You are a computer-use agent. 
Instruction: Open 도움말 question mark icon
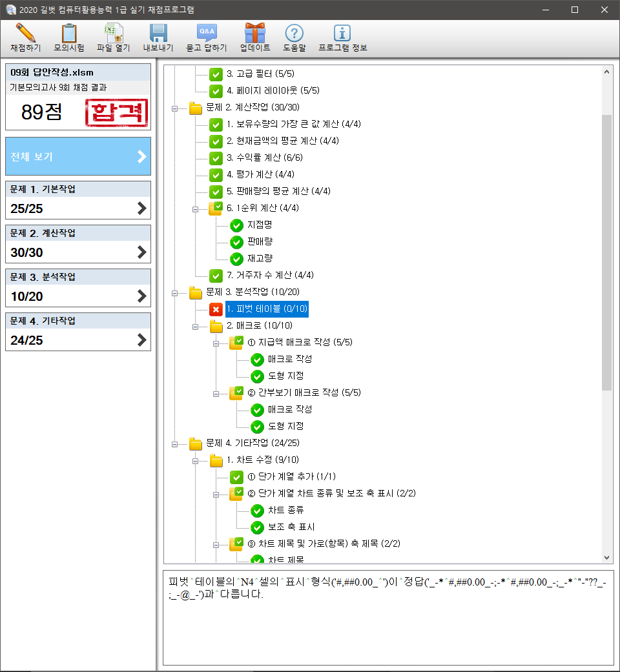coord(294,33)
